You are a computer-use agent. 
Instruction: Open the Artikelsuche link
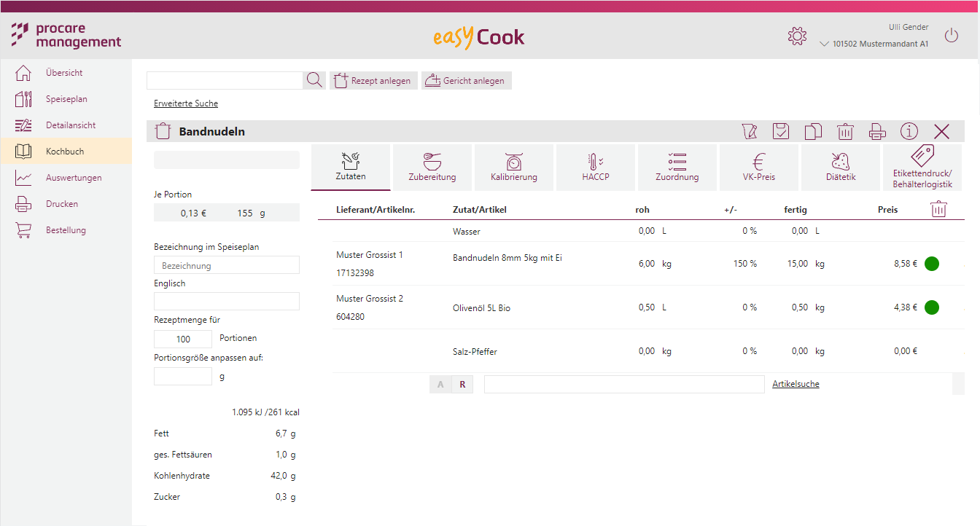[796, 384]
